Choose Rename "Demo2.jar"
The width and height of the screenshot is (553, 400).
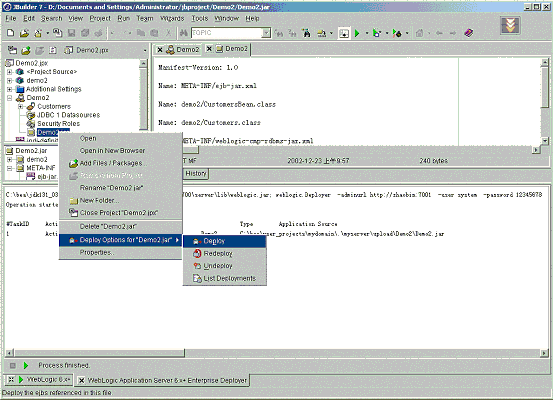120,188
